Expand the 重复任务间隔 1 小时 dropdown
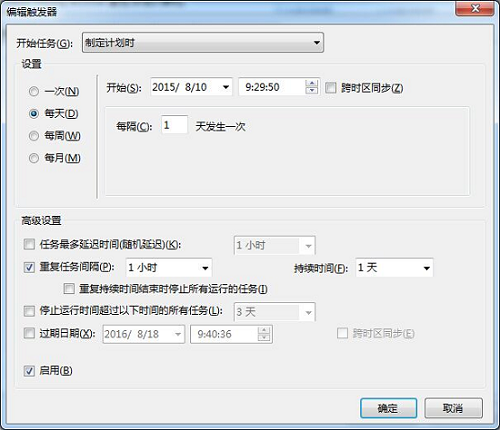This screenshot has height=430, width=500. click(169, 268)
